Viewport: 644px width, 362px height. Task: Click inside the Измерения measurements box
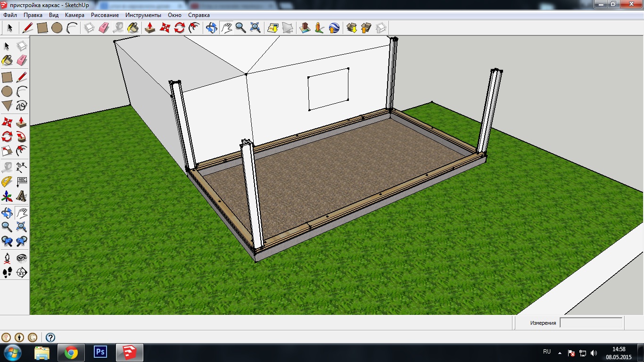click(591, 323)
